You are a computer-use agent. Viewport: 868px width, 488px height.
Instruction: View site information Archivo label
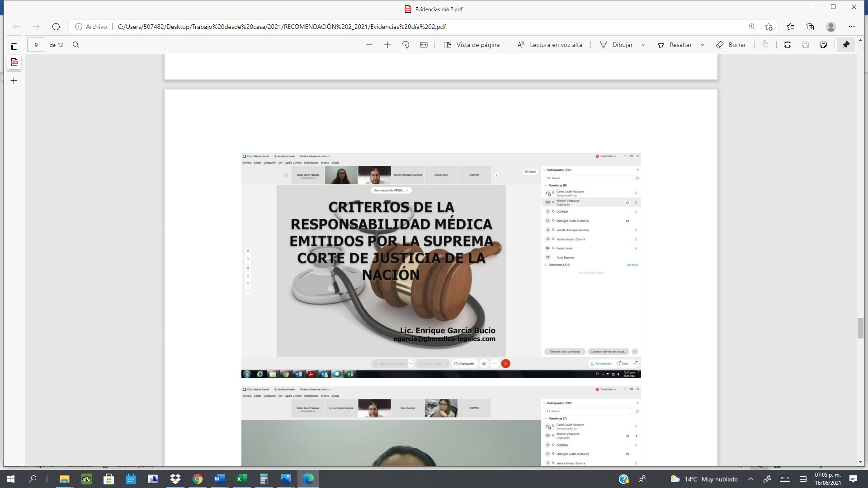click(x=91, y=27)
